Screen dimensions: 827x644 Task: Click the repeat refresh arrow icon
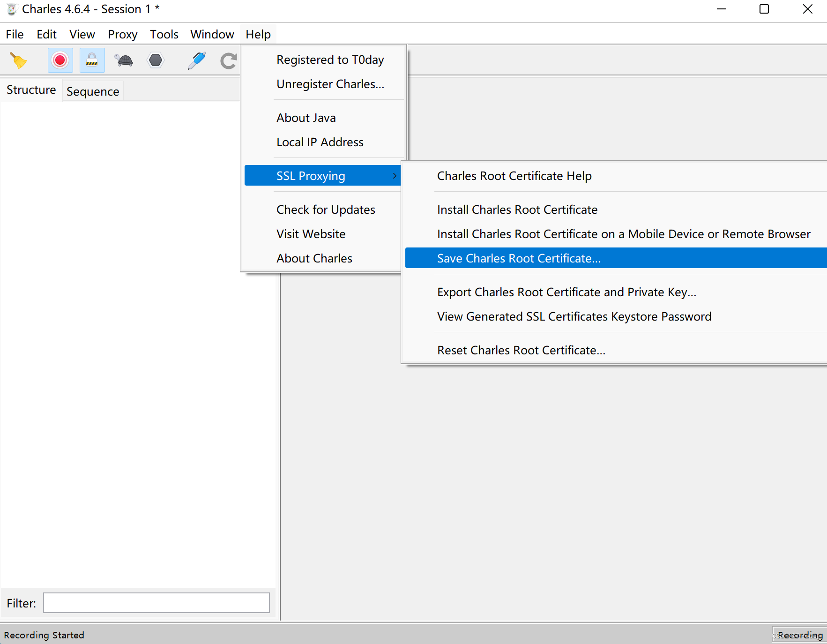229,60
